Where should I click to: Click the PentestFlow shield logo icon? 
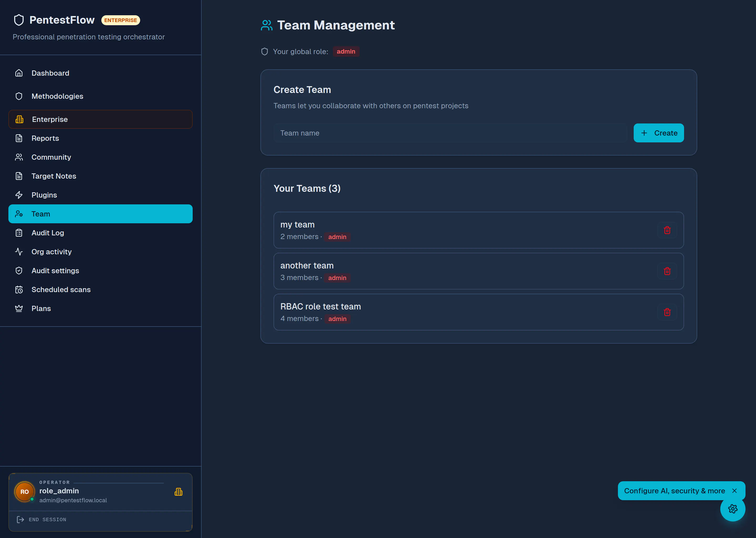19,20
